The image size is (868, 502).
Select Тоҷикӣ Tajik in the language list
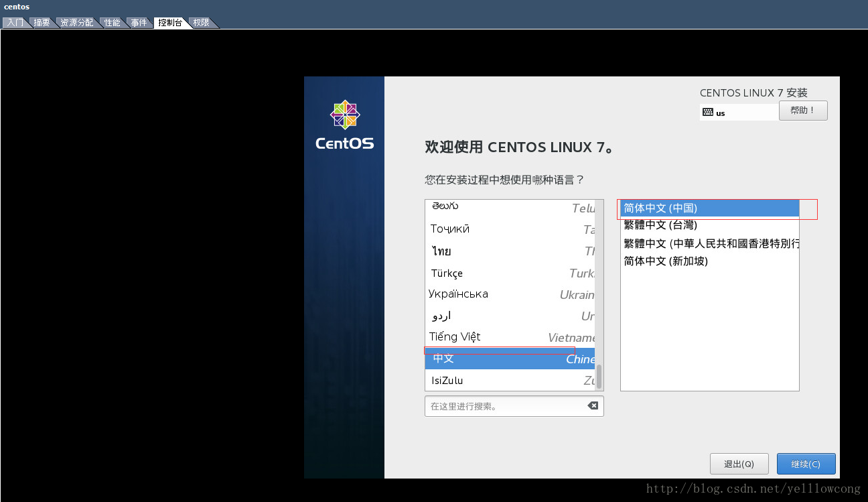[x=510, y=229]
